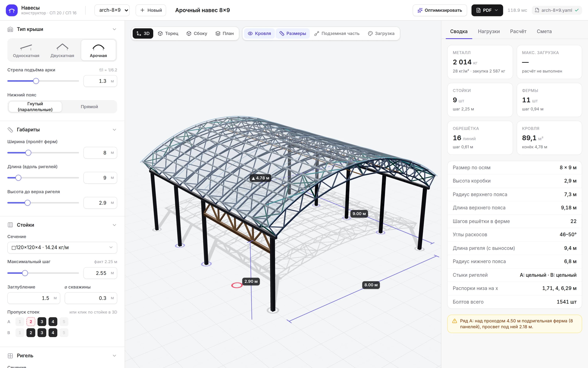Open the Расчёт tab

pos(518,31)
